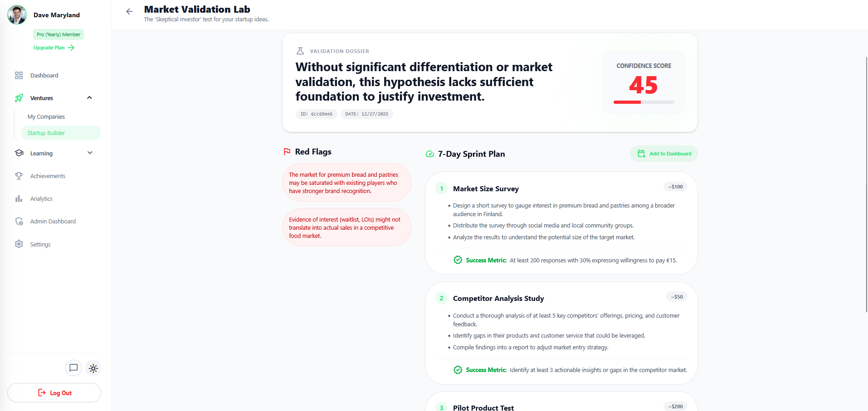Open the feedback chat bubble icon
This screenshot has height=411, width=868.
pos(73,368)
